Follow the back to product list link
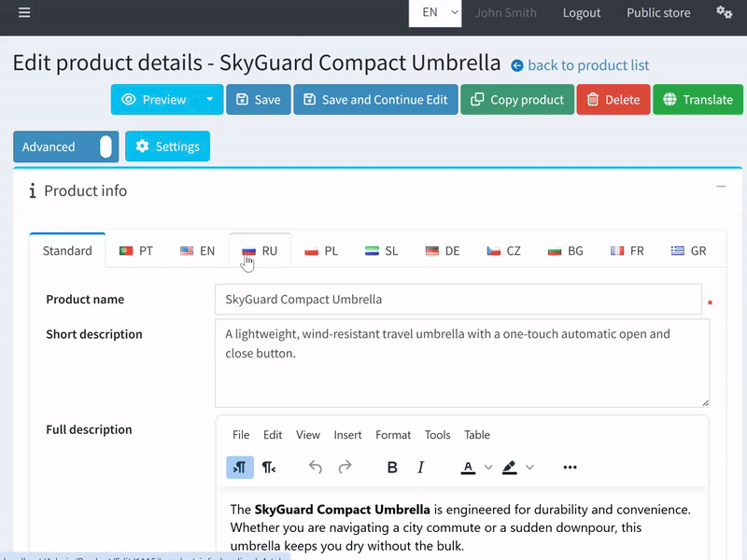 [588, 65]
